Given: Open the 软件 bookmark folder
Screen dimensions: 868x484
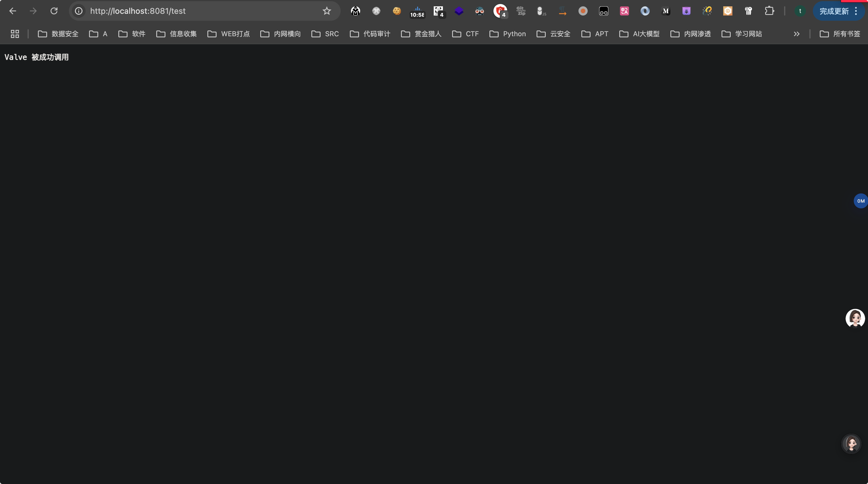Looking at the screenshot, I should (132, 34).
